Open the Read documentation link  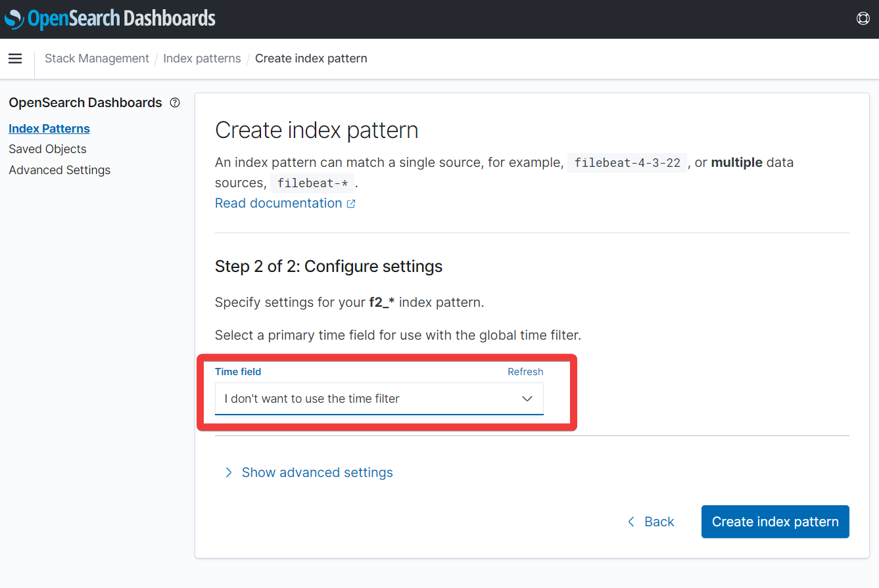[x=278, y=203]
